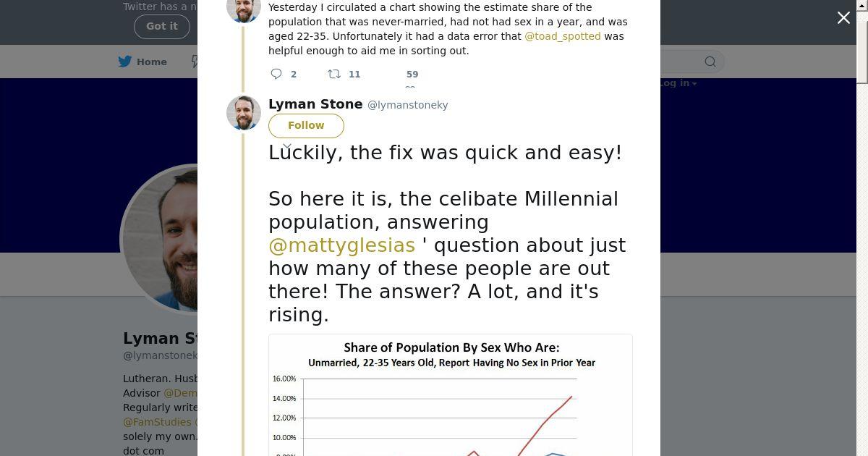Click the retweet arrows icon
868x456 pixels.
[x=334, y=74]
